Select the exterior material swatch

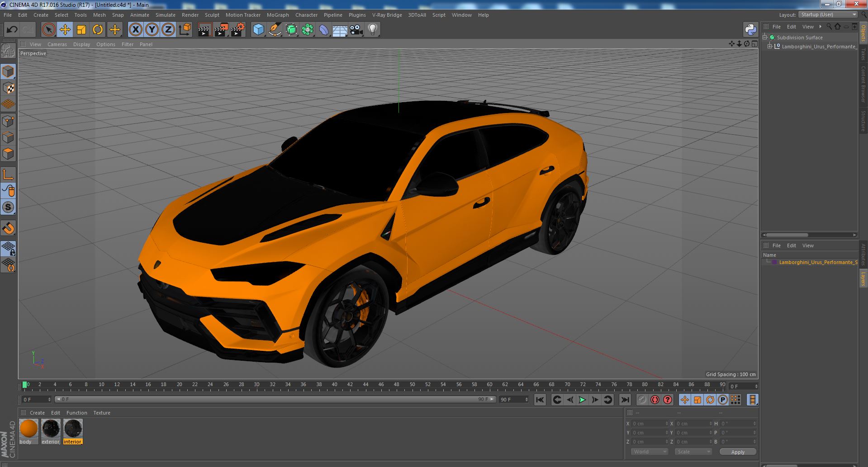tap(51, 432)
